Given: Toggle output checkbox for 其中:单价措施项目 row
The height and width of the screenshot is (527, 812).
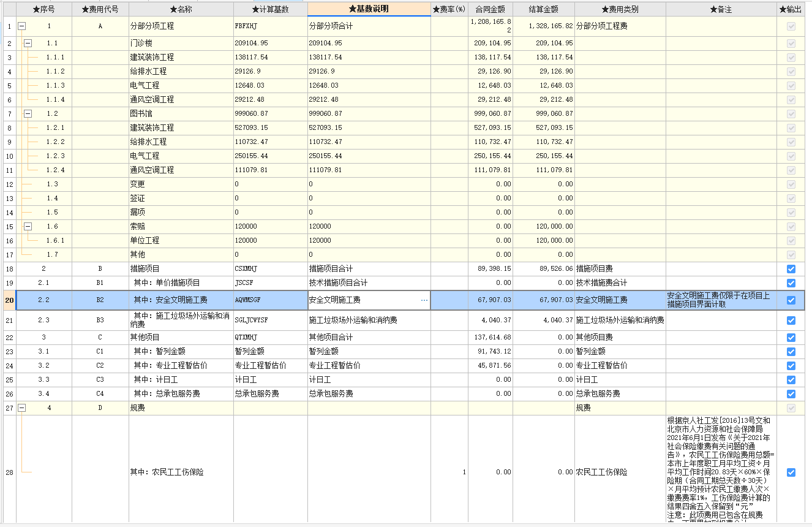Looking at the screenshot, I should point(791,283).
